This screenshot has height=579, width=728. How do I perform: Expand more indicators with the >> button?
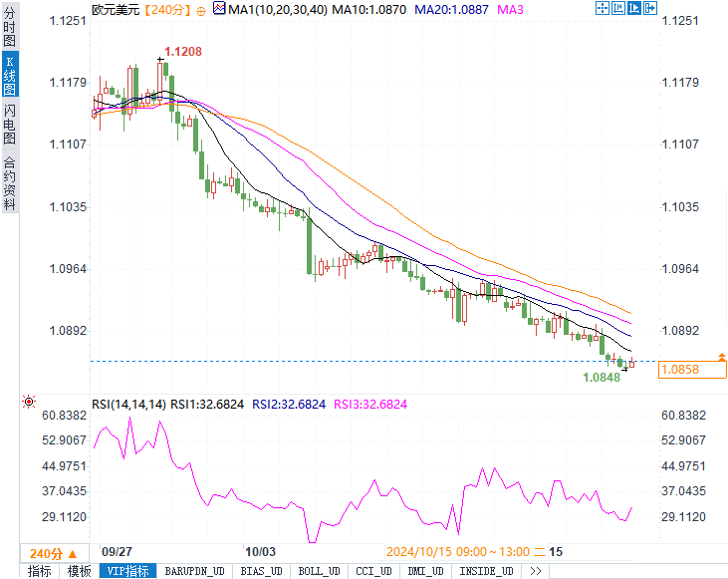(535, 571)
